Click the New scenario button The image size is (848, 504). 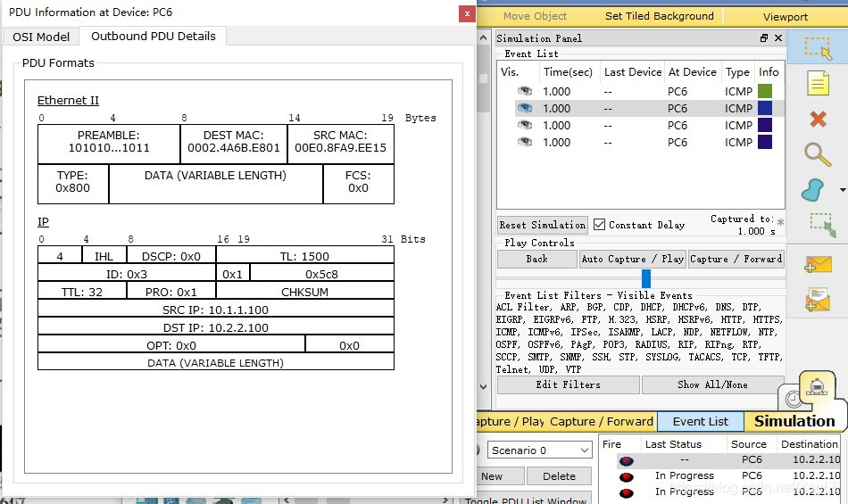pyautogui.click(x=500, y=476)
